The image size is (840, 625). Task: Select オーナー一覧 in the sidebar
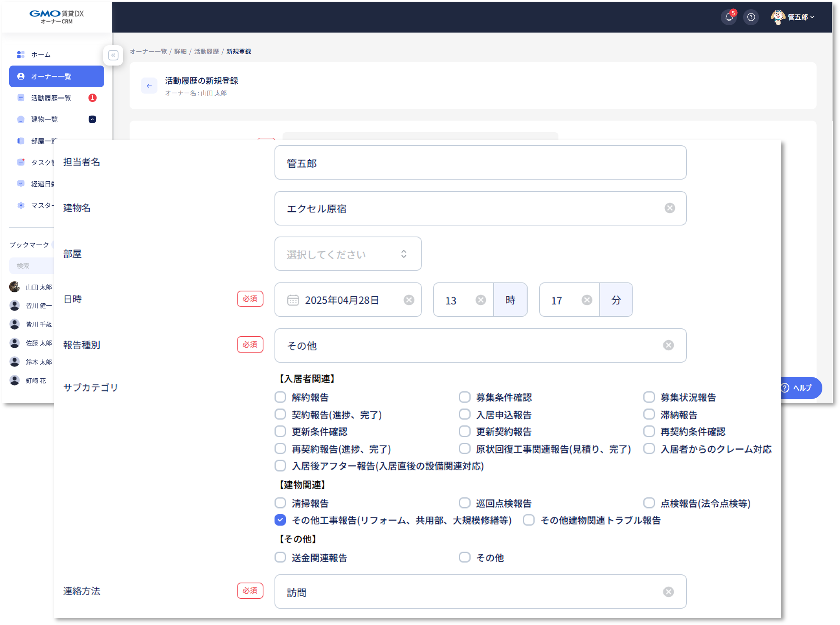click(x=57, y=76)
